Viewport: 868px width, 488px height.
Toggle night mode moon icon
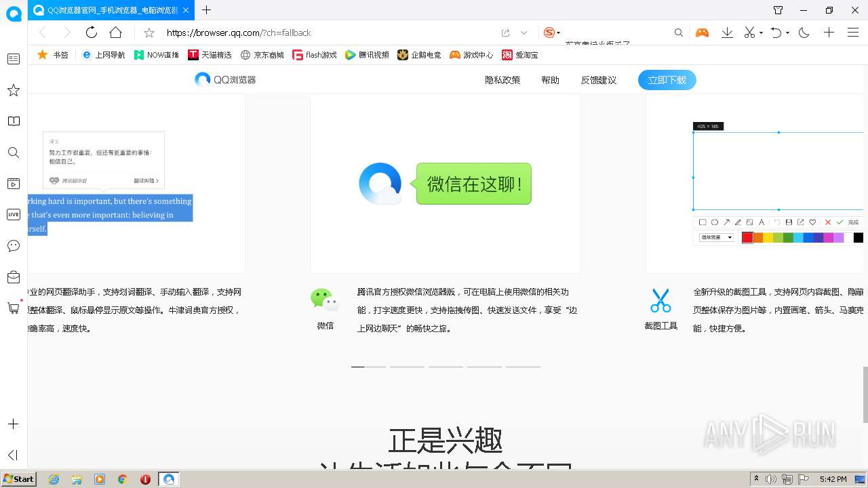pyautogui.click(x=804, y=33)
